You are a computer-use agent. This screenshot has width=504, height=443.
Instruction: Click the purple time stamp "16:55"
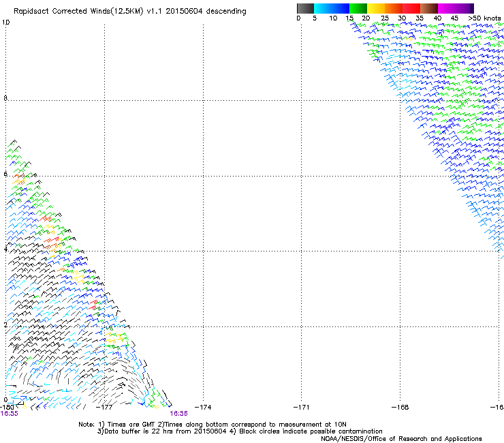tap(10, 414)
